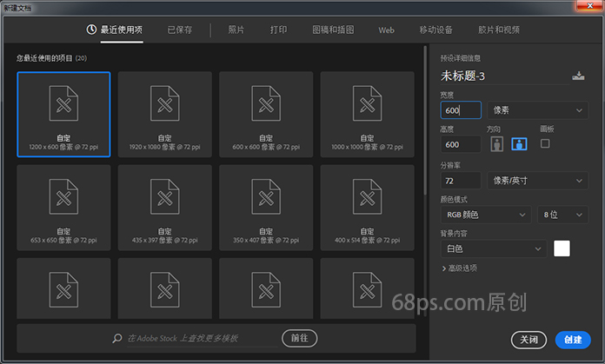Select the 1200 x 600 像素 preset
605x364 pixels.
[x=63, y=114]
